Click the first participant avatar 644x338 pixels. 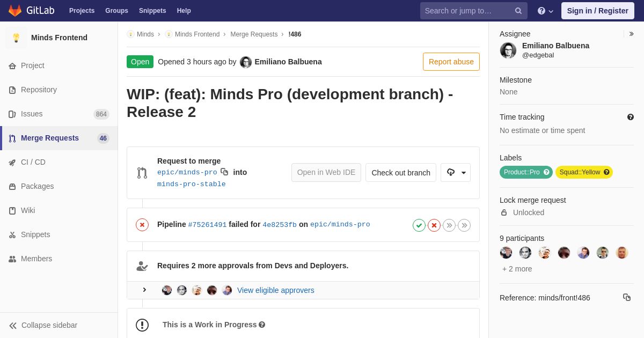(506, 253)
